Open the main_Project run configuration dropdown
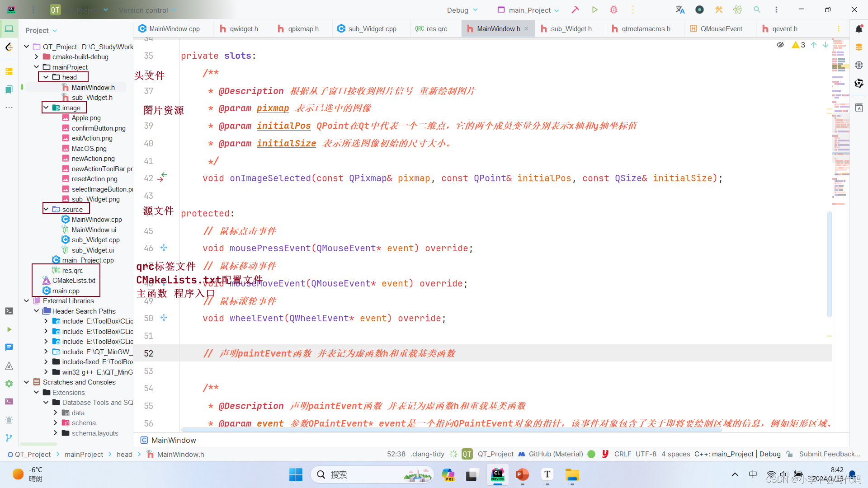The image size is (868, 488). point(528,10)
